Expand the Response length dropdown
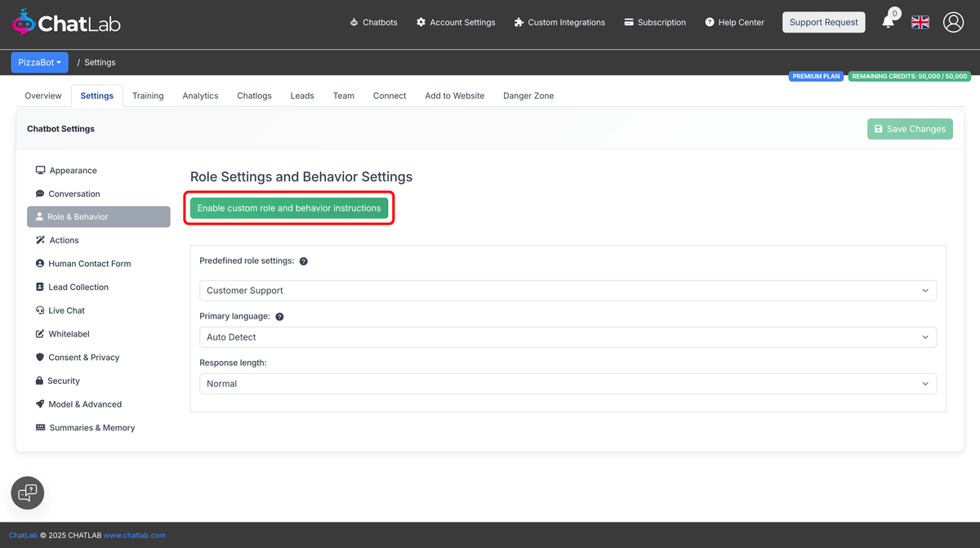The image size is (980, 548). (x=568, y=383)
